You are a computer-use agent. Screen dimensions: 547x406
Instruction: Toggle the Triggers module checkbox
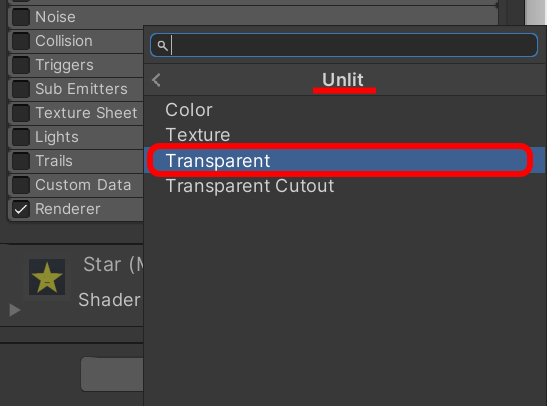(21, 65)
